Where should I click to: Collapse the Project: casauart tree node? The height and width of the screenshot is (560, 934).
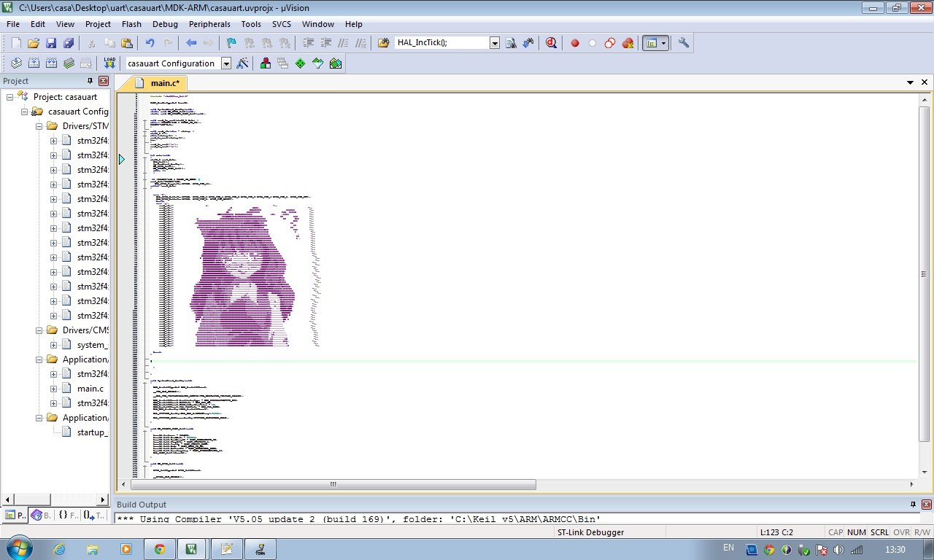tap(9, 97)
